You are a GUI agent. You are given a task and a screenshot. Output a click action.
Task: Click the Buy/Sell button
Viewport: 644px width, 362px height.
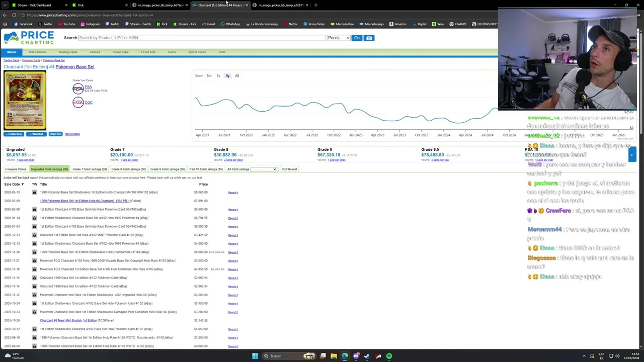(55, 134)
